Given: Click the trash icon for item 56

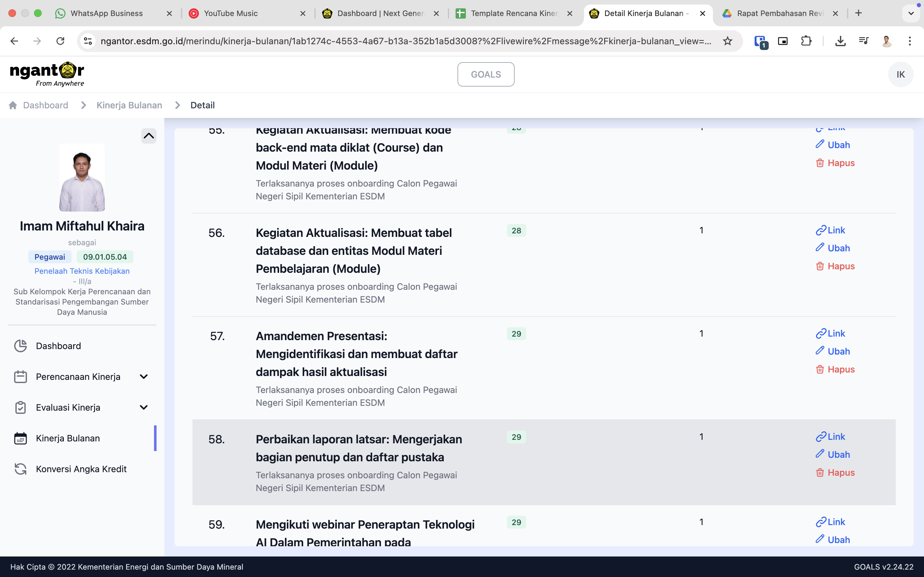Looking at the screenshot, I should click(820, 266).
